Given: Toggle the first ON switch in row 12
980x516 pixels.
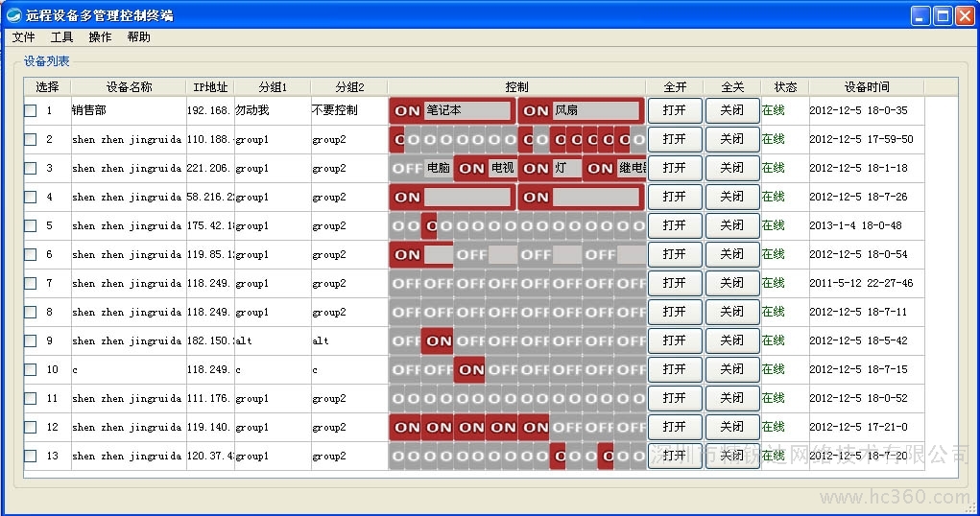Looking at the screenshot, I should coord(406,427).
